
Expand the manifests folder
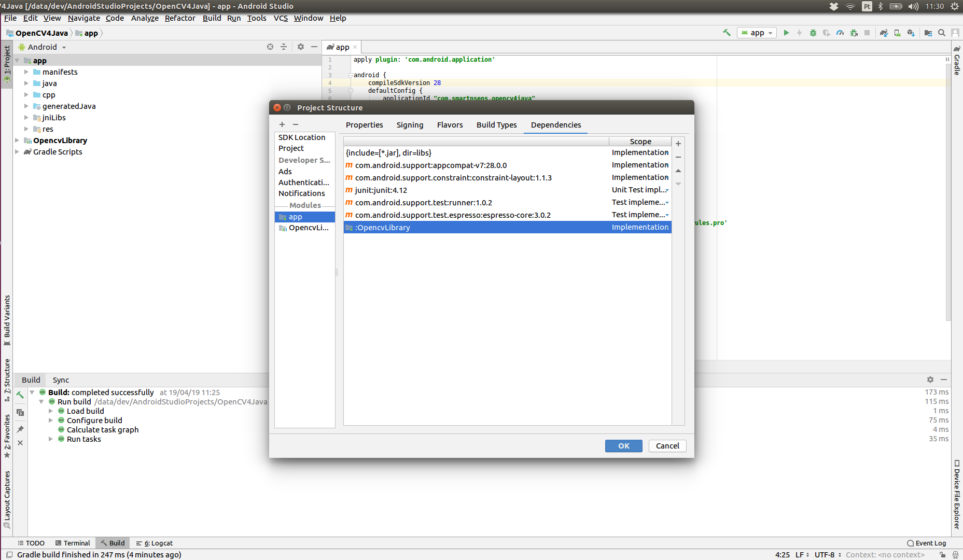point(26,72)
